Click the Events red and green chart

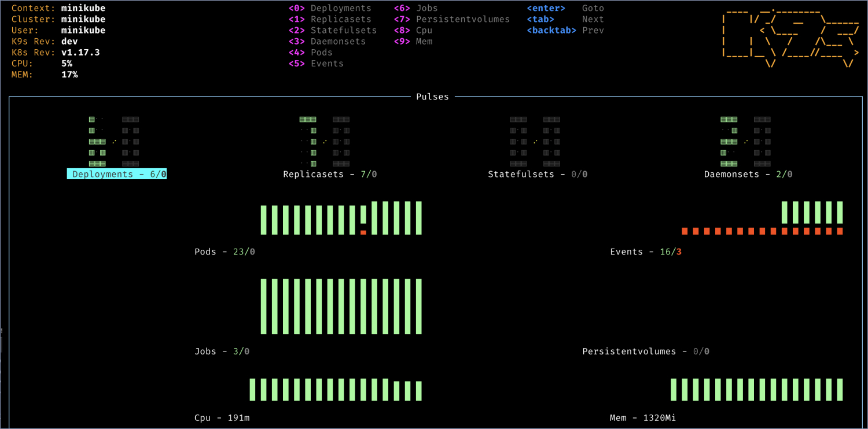click(x=762, y=218)
